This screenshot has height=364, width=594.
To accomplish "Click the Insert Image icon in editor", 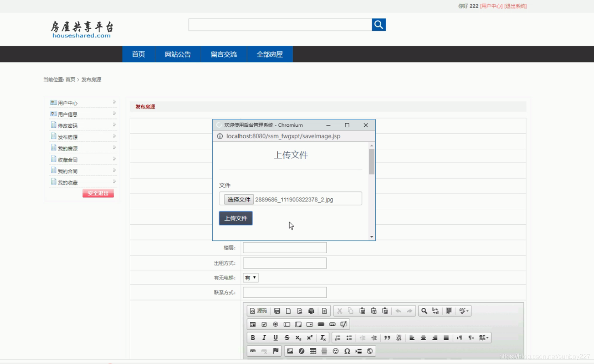I will click(290, 351).
